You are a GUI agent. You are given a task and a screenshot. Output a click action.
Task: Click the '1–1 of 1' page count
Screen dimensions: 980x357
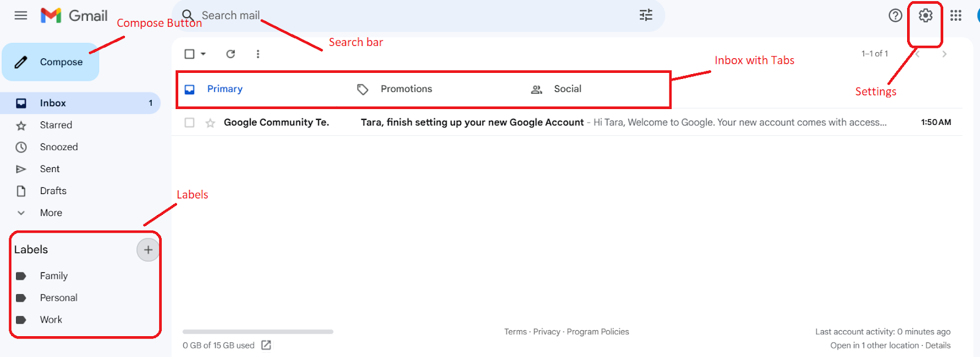(x=875, y=54)
